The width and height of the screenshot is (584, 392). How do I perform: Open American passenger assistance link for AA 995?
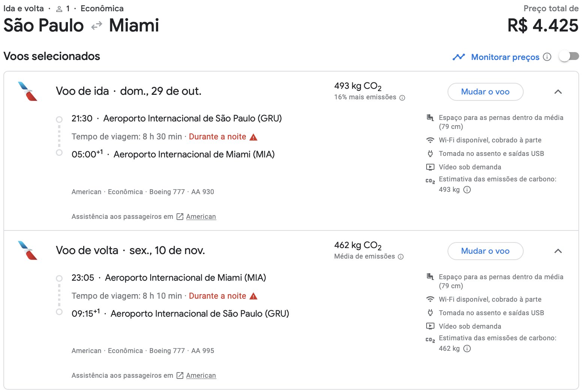pos(201,376)
